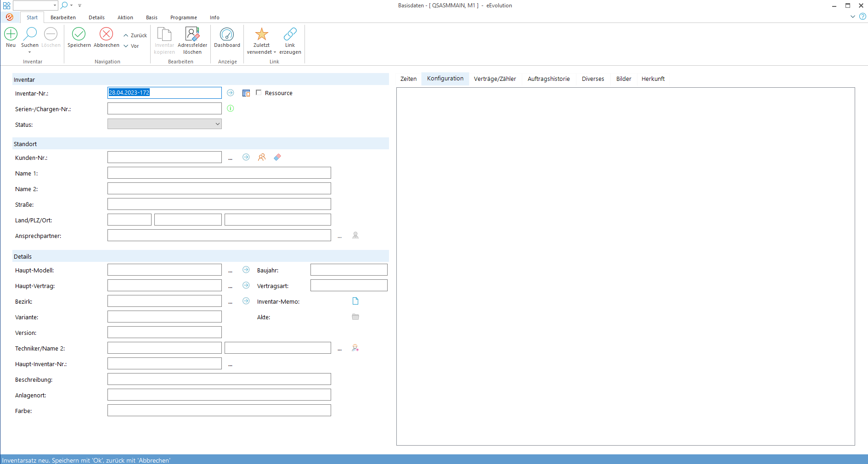Click Link erzeugen chain icon
This screenshot has height=464, width=868.
pyautogui.click(x=290, y=34)
